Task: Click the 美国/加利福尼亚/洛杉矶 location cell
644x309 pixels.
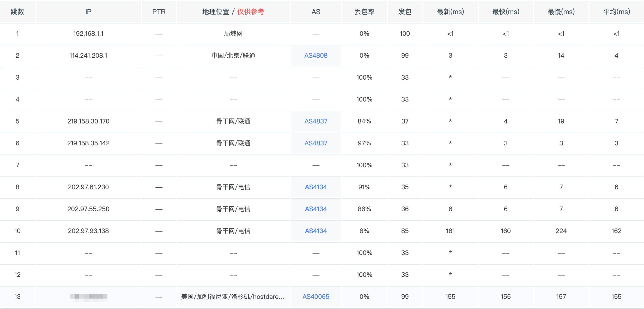Action: pos(233,297)
